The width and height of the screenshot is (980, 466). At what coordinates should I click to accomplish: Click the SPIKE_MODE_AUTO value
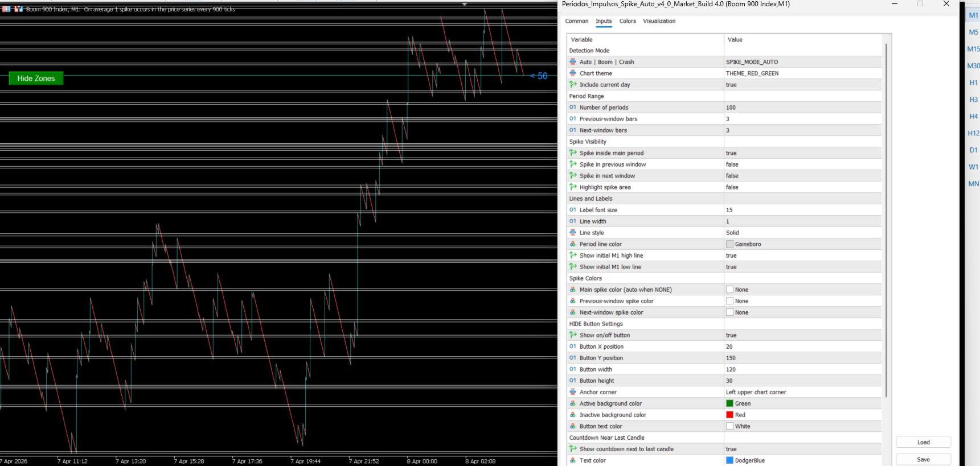(752, 62)
